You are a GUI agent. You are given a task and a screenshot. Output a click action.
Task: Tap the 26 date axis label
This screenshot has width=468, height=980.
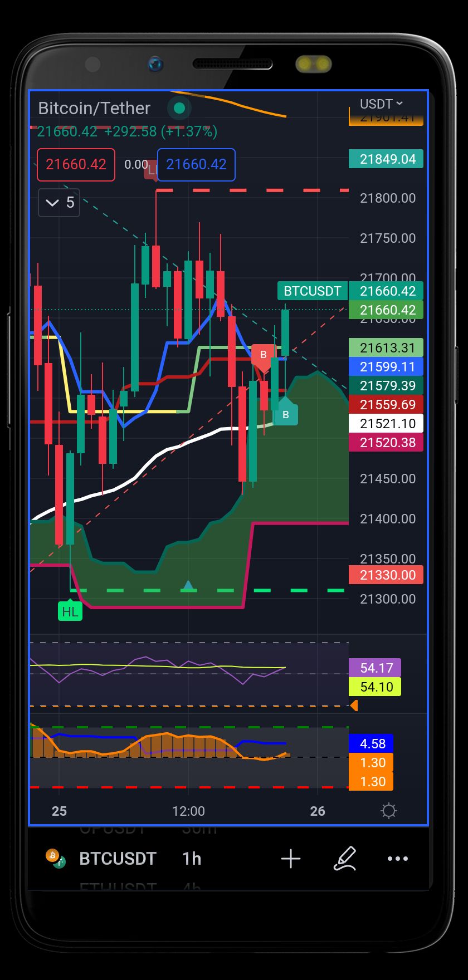[318, 811]
